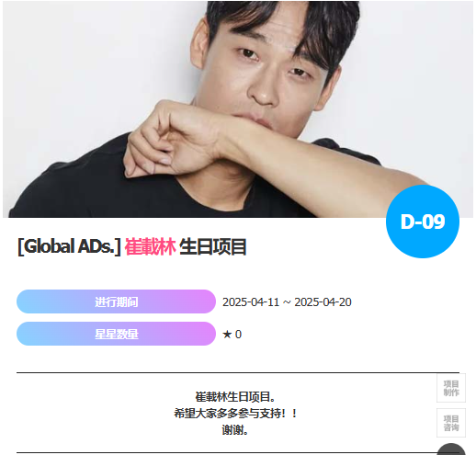
Task: Select the pink name 崔載林 in the title
Action: tap(150, 247)
